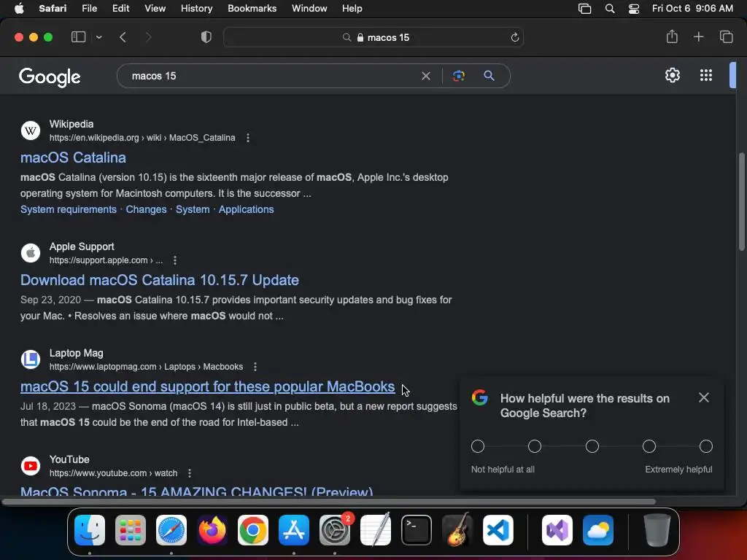
Task: Open the macOS Catalina Wikipedia result
Action: click(74, 157)
